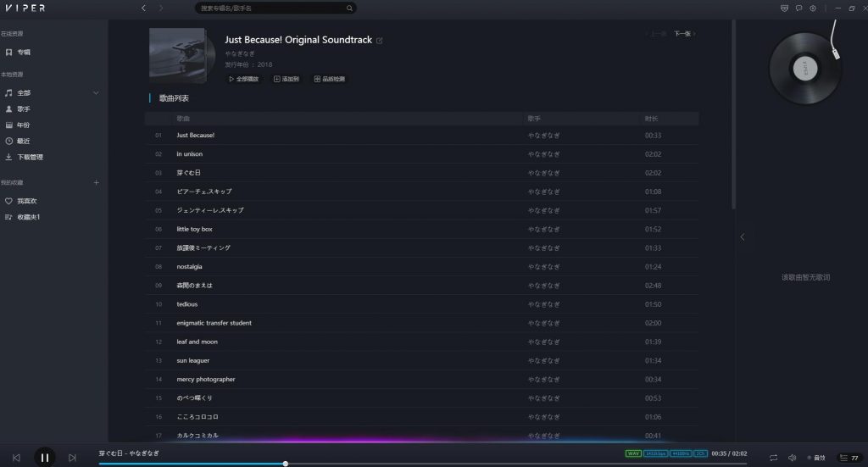Click 品质检测 quality check button
Screen dimensions: 868x467
click(330, 79)
